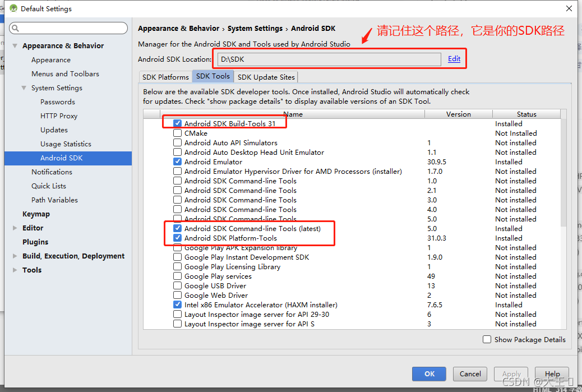
Task: Close the Default Settings dialog
Action: [x=569, y=8]
